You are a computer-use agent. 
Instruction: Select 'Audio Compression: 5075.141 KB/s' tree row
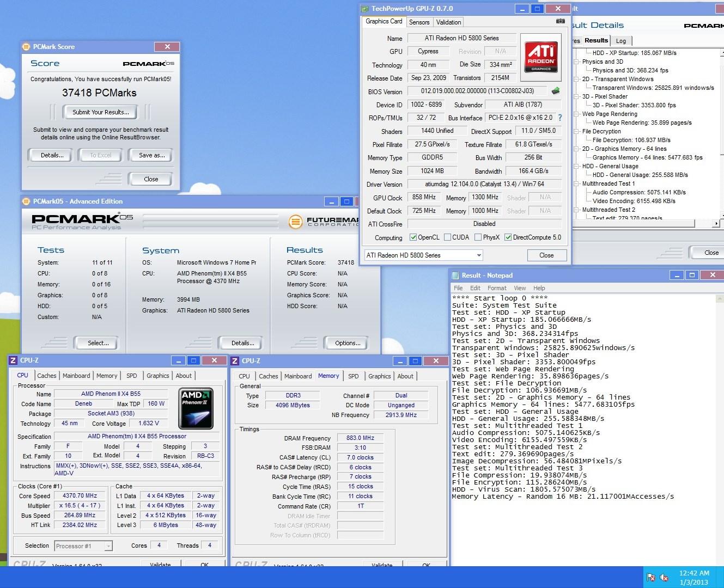coord(639,192)
